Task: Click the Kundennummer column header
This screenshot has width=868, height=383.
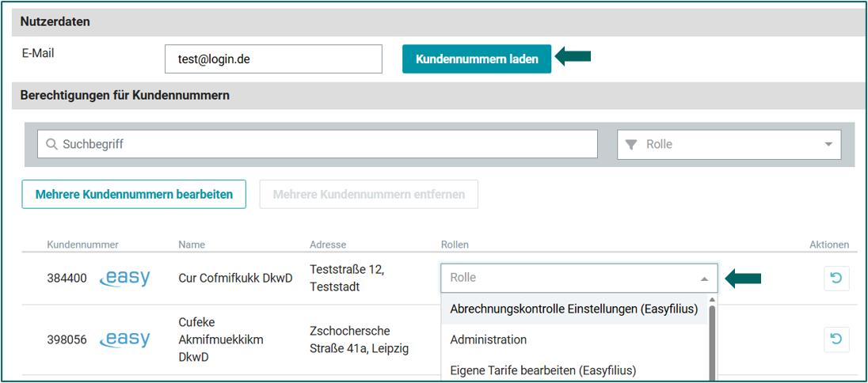Action: coord(82,245)
